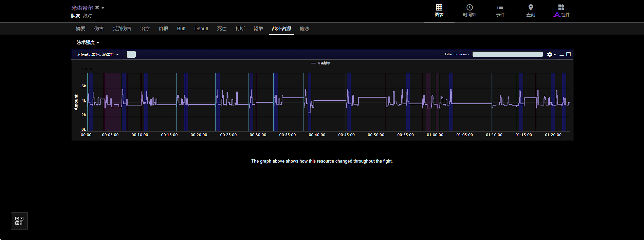Open the 法术强度 resource dropdown

[88, 42]
